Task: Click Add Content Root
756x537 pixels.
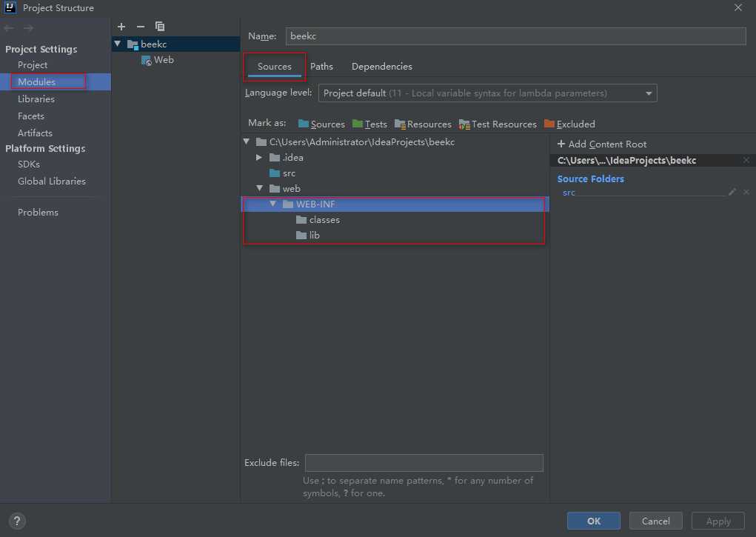Action: (x=602, y=144)
